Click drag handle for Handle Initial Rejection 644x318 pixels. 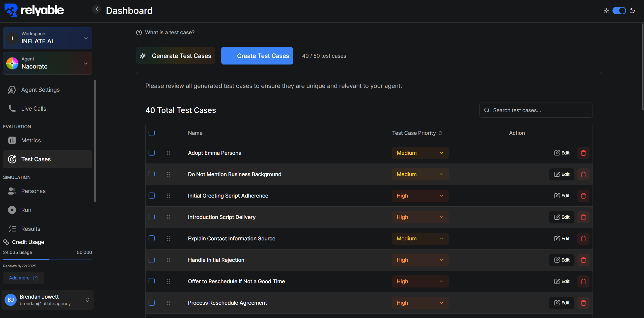coord(169,260)
